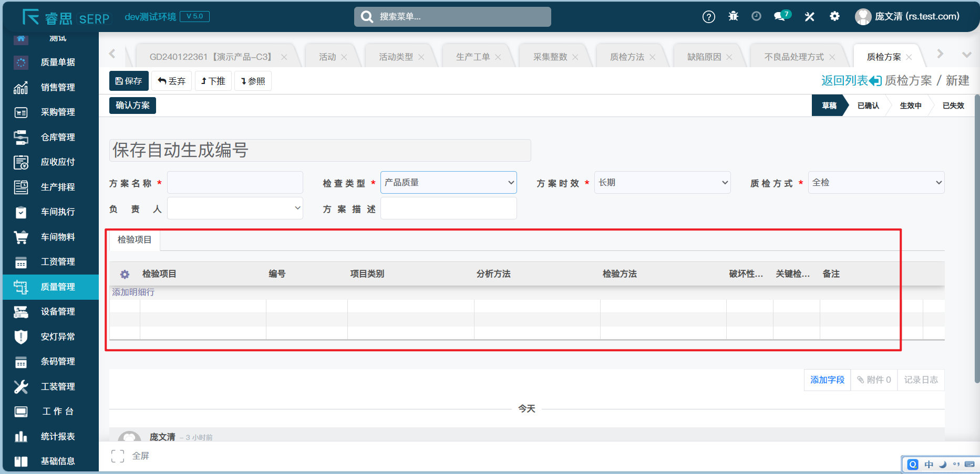This screenshot has height=474, width=980.
Task: Switch to the 生产工单 tab
Action: 472,57
